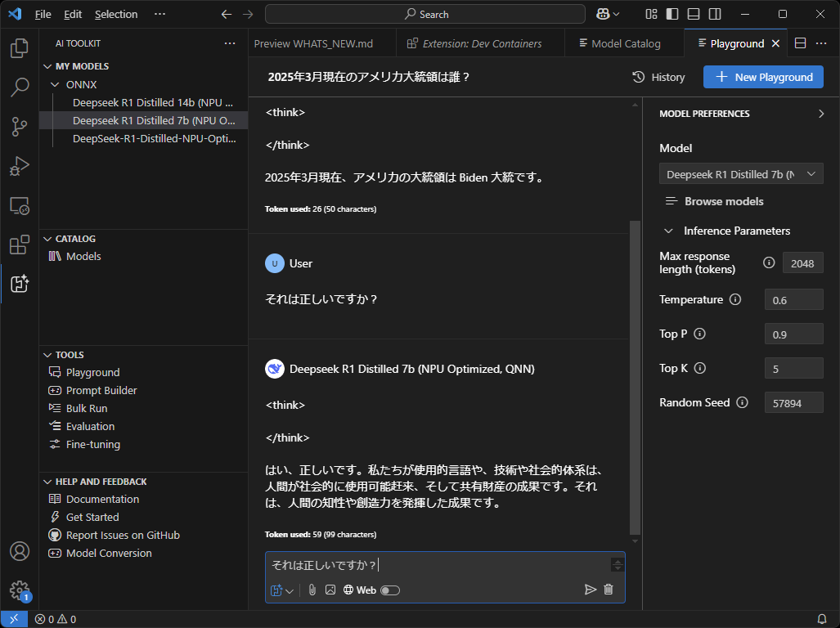
Task: Open the Model selection dropdown
Action: point(741,174)
